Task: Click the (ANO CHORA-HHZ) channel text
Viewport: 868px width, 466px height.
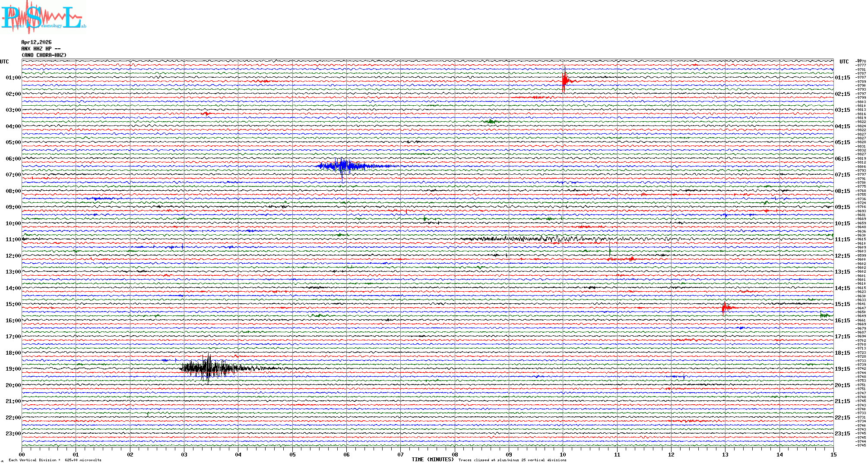Action: [44, 55]
